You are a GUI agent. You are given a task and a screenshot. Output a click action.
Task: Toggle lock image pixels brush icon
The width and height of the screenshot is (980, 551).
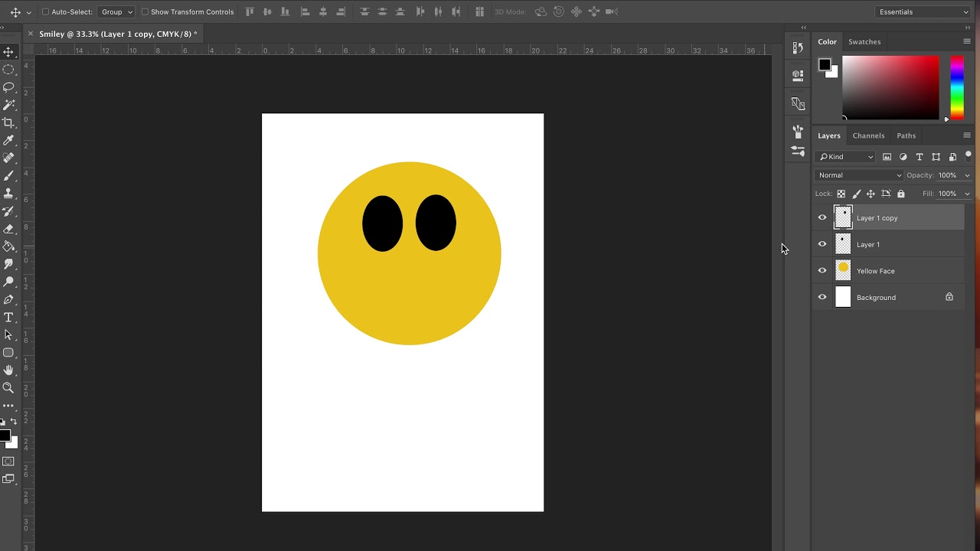coord(856,194)
